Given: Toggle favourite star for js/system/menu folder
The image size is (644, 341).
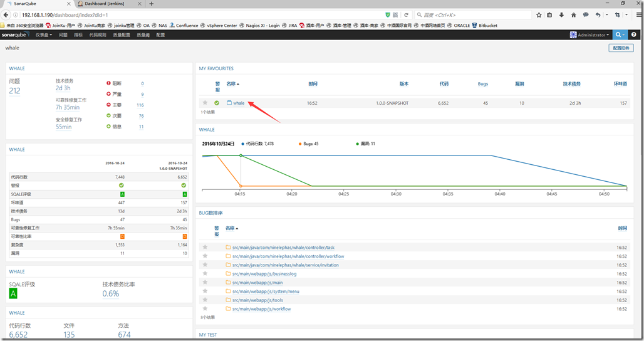Looking at the screenshot, I should click(x=205, y=291).
